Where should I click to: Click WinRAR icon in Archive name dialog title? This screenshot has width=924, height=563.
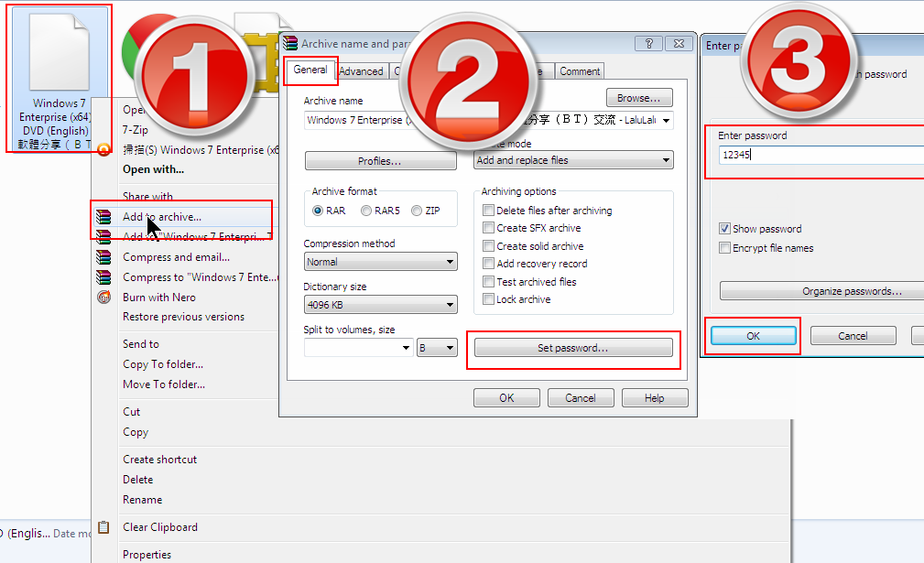coord(290,44)
